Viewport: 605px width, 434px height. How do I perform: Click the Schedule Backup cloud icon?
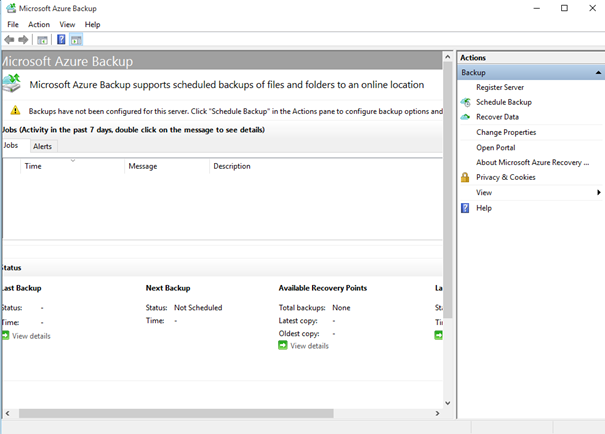tap(465, 102)
